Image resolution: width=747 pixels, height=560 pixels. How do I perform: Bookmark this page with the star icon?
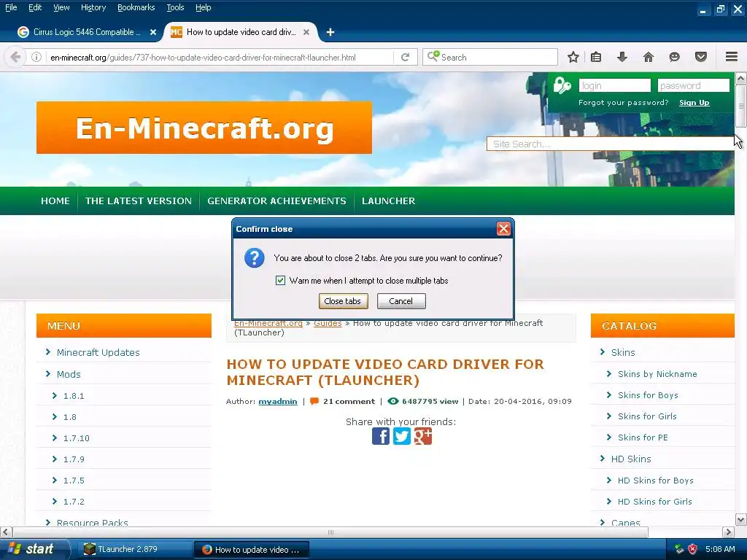(x=573, y=57)
